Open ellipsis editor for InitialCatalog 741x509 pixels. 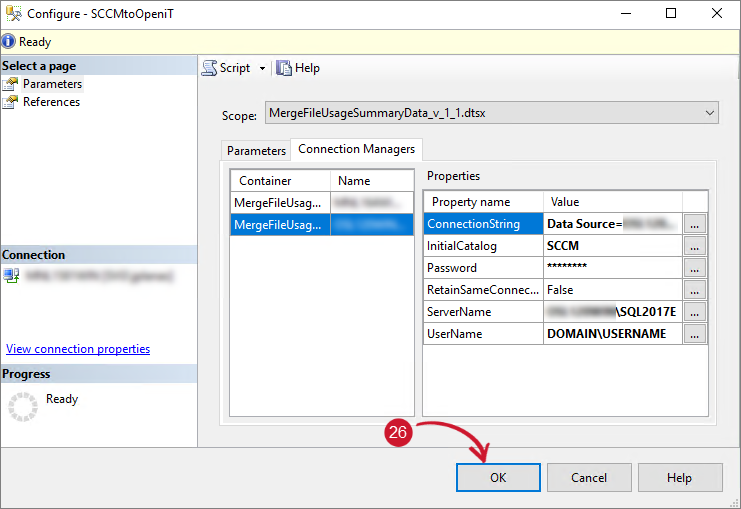pos(694,246)
